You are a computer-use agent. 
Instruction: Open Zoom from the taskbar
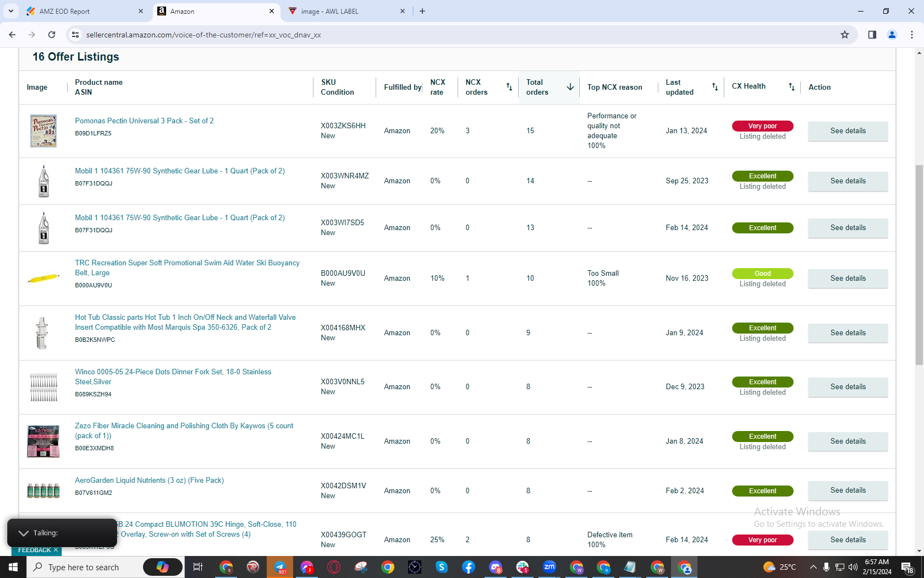(x=549, y=567)
